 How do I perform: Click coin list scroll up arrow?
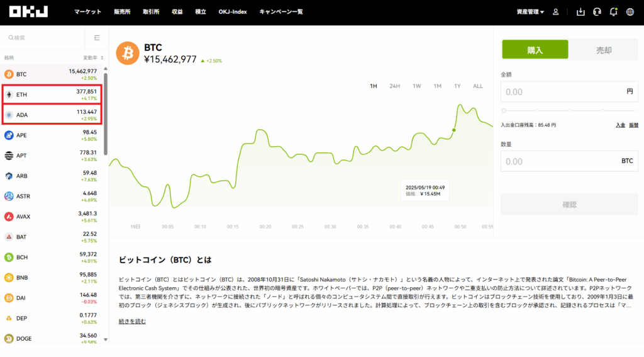pos(106,69)
